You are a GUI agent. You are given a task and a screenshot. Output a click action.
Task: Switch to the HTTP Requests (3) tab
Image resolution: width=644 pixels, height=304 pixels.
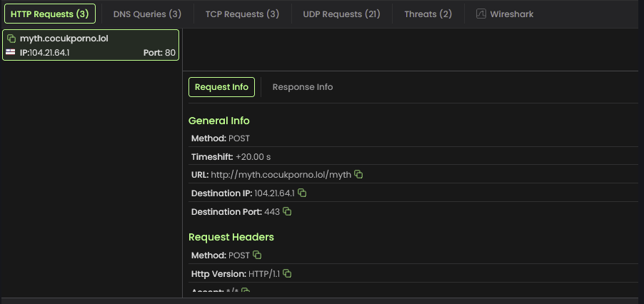[x=49, y=14]
